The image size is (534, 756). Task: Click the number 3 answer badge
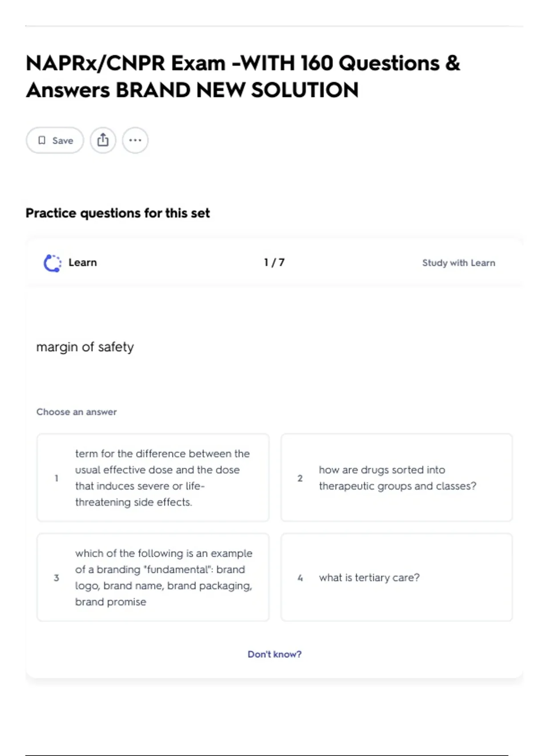click(x=57, y=578)
